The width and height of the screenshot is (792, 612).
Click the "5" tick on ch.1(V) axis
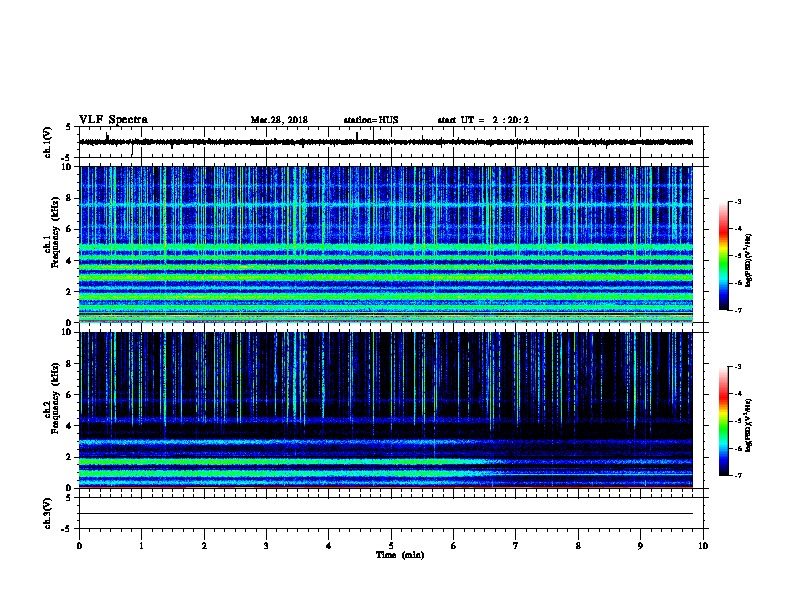pyautogui.click(x=69, y=127)
